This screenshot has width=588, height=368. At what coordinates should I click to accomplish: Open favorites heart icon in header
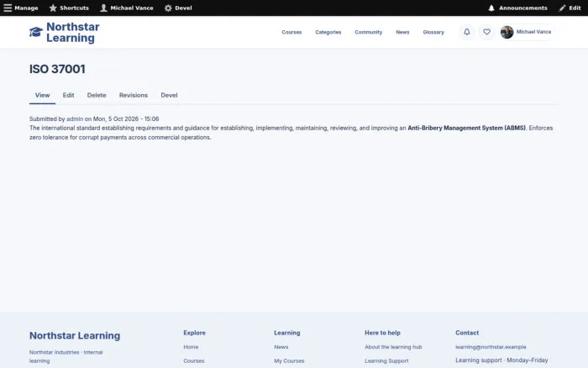tap(486, 32)
